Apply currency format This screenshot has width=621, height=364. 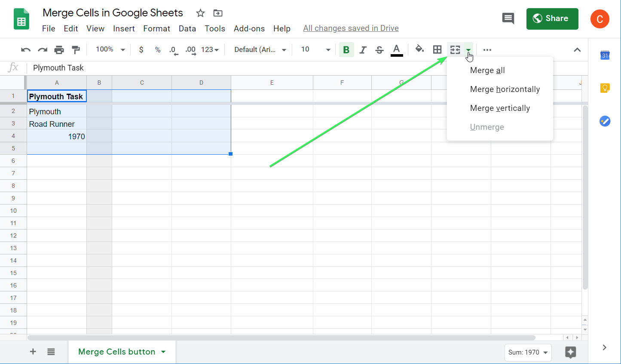tap(141, 50)
